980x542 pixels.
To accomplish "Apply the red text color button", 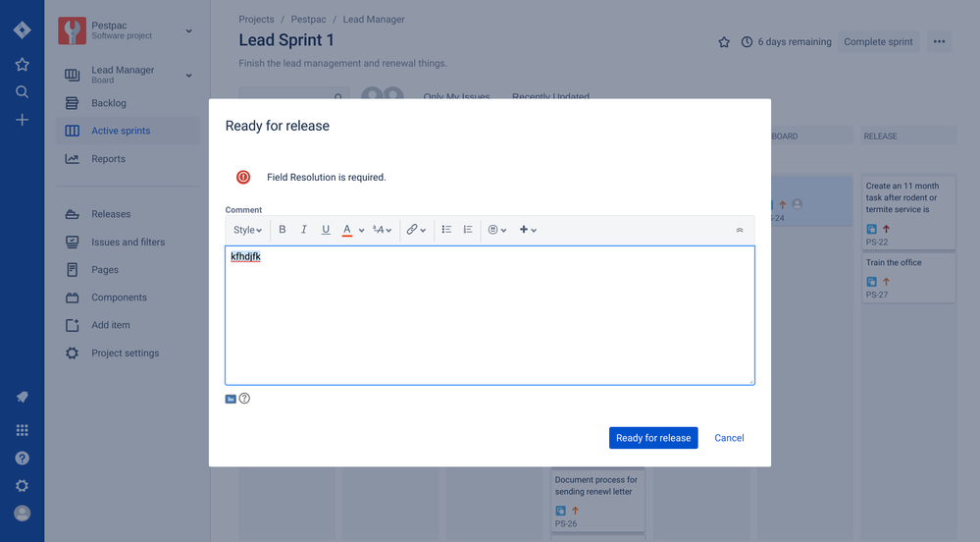I will (347, 230).
